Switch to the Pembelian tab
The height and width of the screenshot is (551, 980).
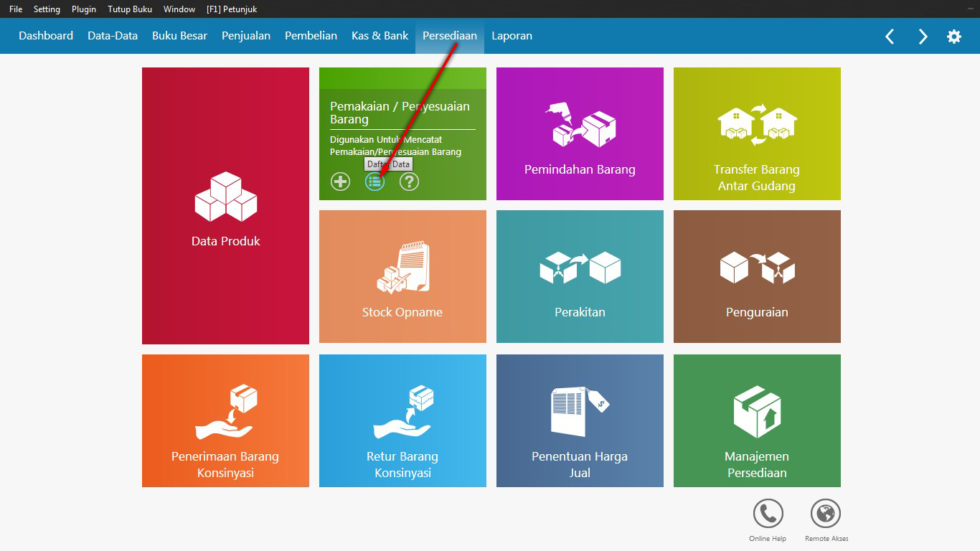click(311, 36)
